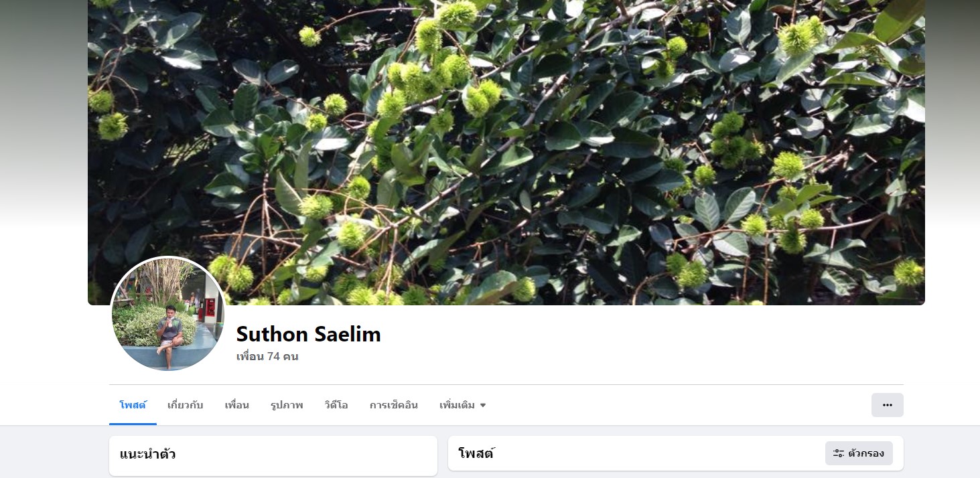Go to the เพื่อน tab
The image size is (980, 478).
pos(237,405)
